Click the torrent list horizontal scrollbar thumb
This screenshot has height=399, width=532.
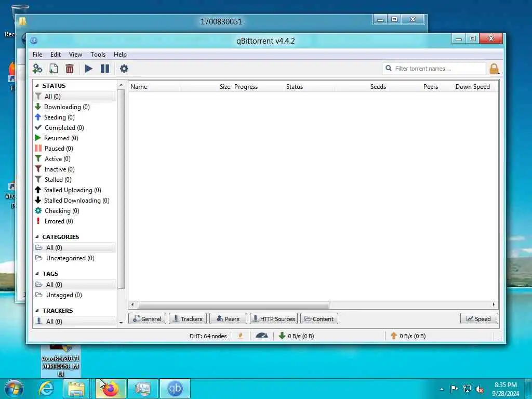pos(233,304)
